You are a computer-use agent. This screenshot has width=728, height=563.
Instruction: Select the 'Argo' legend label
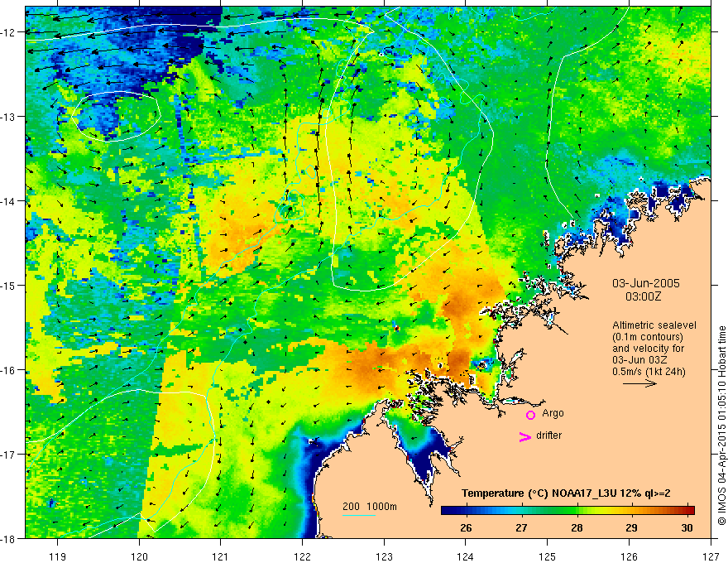point(553,413)
